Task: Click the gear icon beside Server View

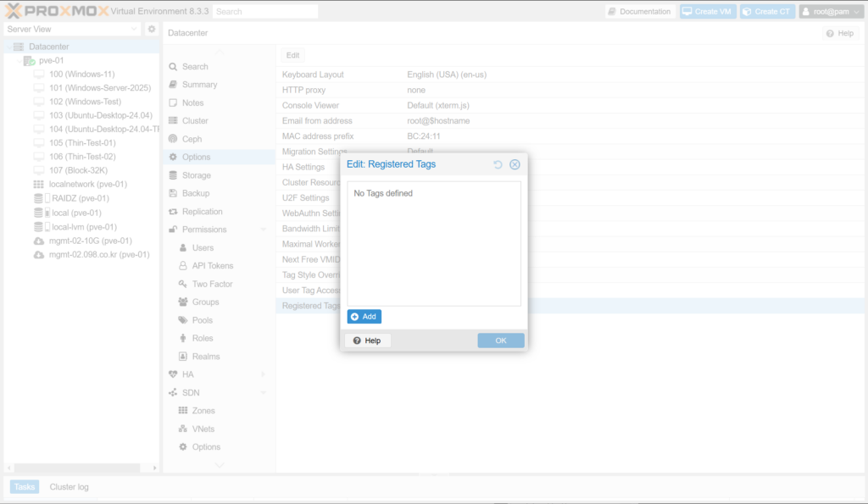Action: coord(152,29)
